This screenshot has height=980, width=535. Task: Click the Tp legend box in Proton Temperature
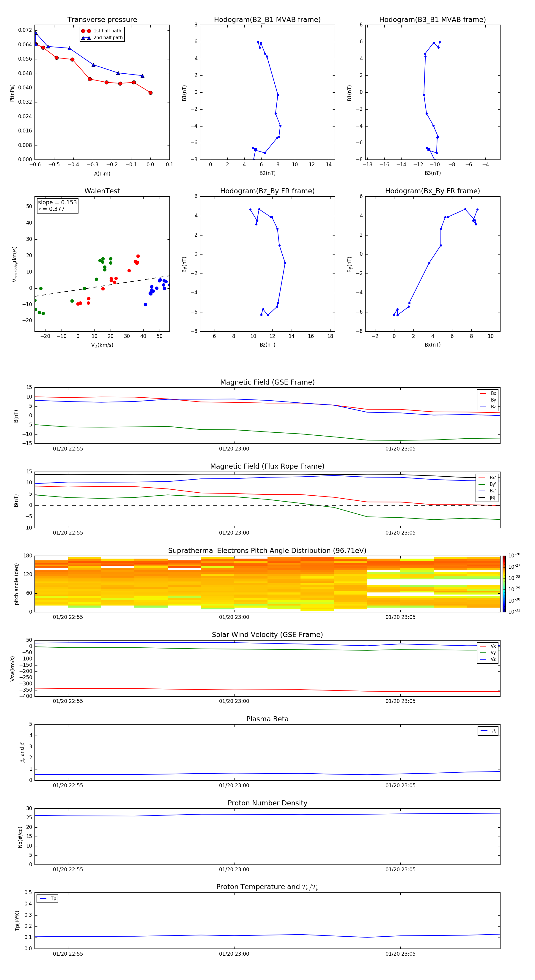(47, 899)
